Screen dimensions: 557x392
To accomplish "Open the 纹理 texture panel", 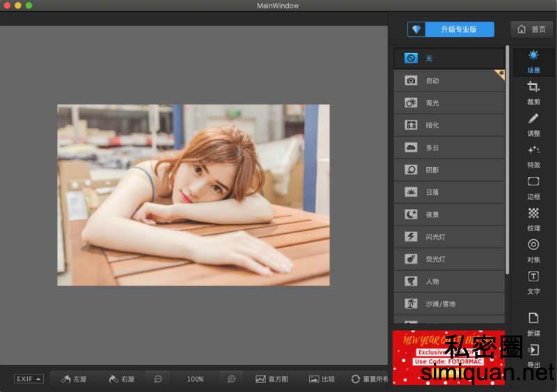I will coord(533,217).
